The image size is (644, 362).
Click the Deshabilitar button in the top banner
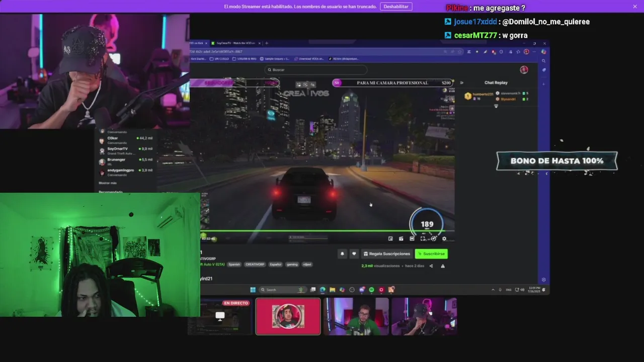click(396, 7)
